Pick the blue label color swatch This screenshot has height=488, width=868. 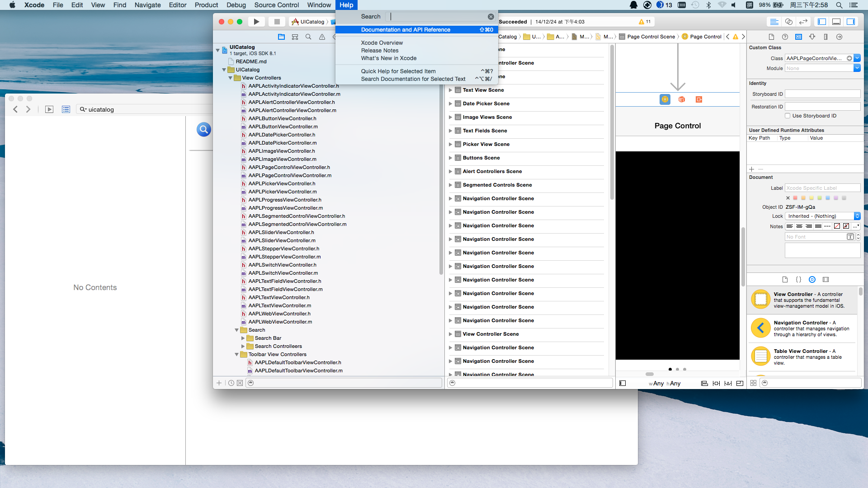[828, 198]
